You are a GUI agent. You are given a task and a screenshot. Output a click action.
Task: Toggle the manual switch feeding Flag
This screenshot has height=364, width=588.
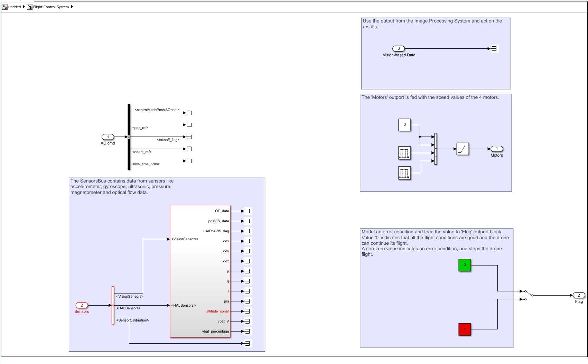tap(529, 295)
